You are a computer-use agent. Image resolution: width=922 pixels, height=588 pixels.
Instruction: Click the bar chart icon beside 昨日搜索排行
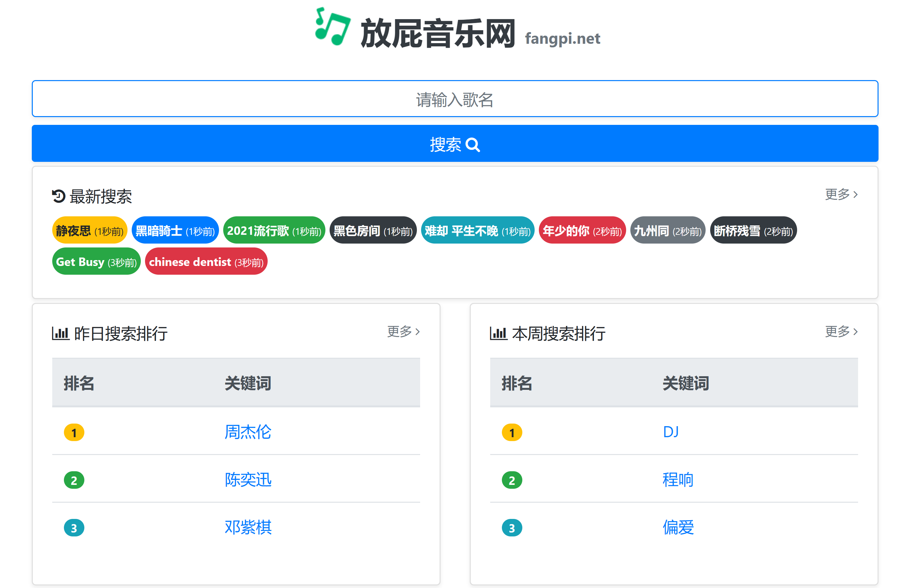point(60,333)
